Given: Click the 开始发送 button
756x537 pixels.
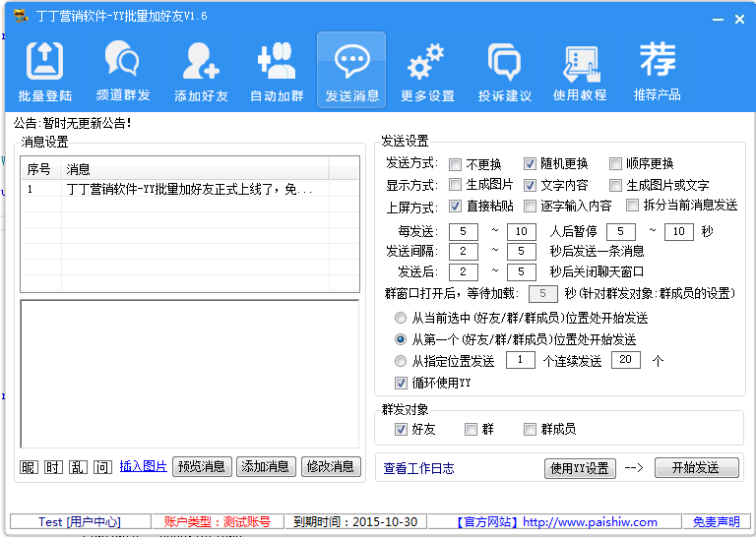Looking at the screenshot, I should point(696,467).
